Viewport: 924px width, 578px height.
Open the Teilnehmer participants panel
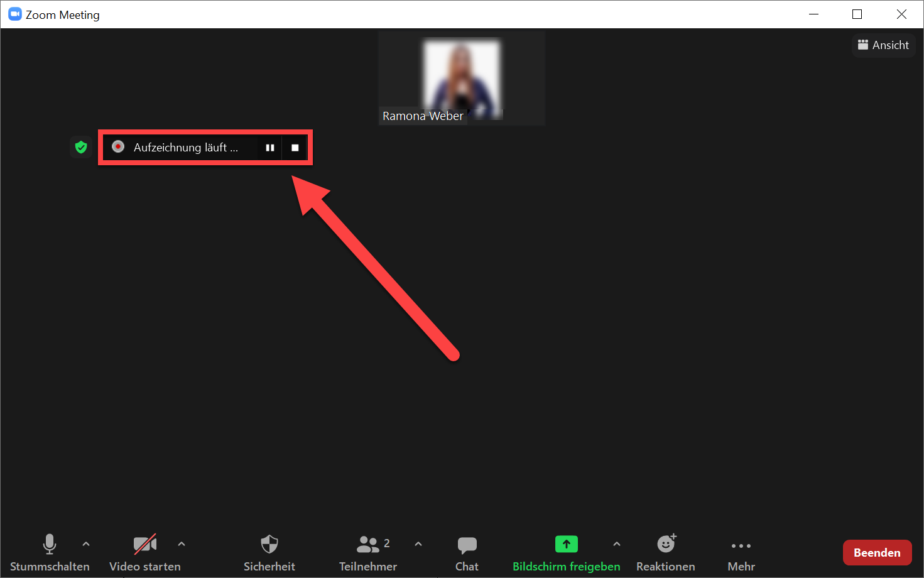coord(368,553)
